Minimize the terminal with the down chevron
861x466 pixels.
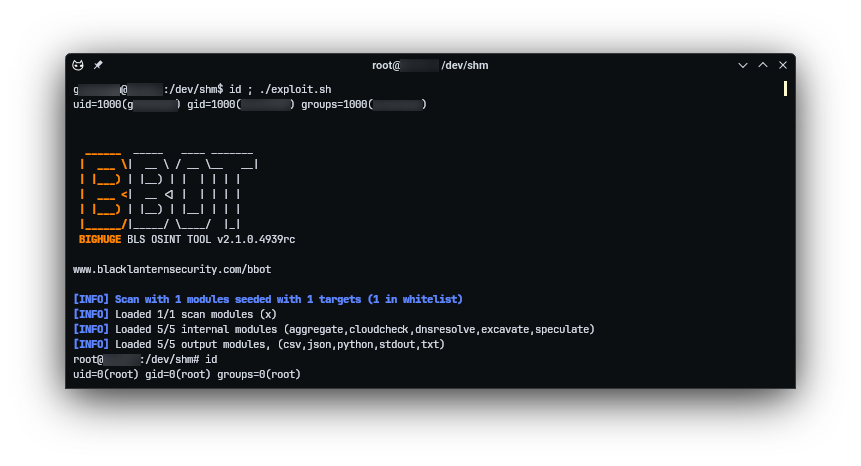743,65
